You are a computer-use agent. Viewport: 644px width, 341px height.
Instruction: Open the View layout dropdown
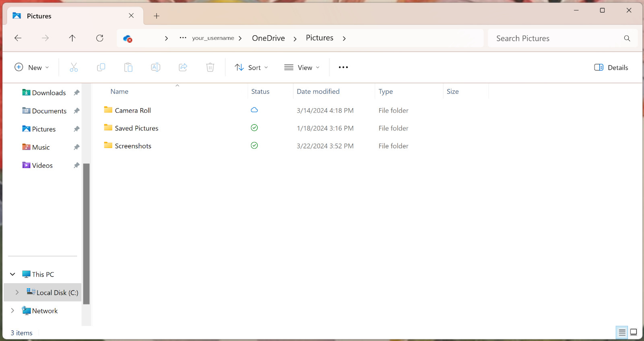tap(302, 67)
